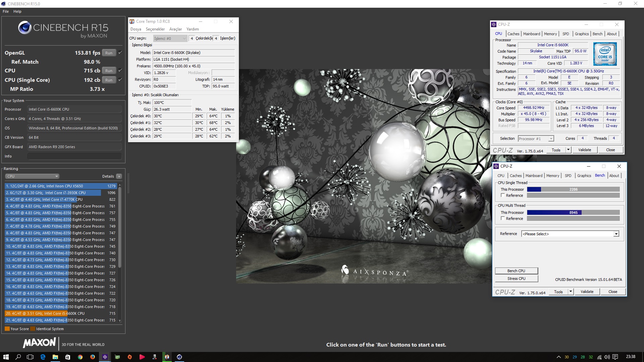644x362 pixels.
Task: Click Core Temp tray temperature 32
Action: pyautogui.click(x=591, y=357)
